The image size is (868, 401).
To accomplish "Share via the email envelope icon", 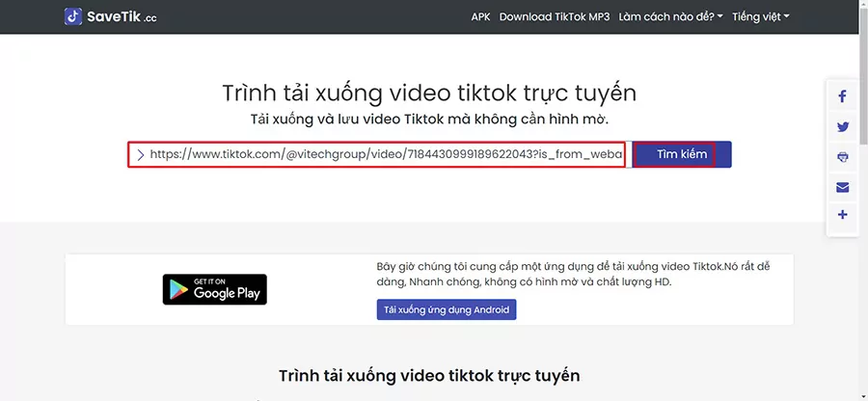I will click(x=843, y=188).
